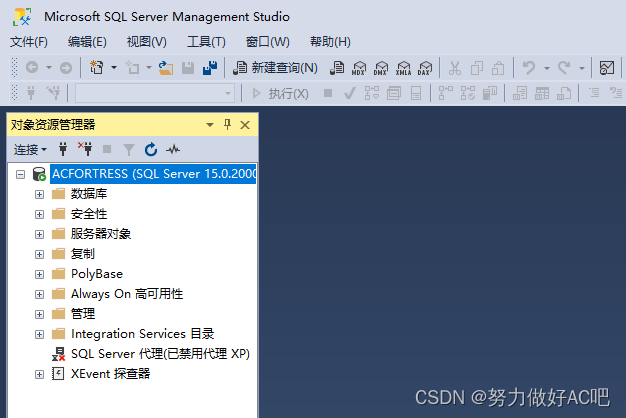This screenshot has width=626, height=418.
Task: Expand the 管理 folder
Action: click(39, 314)
